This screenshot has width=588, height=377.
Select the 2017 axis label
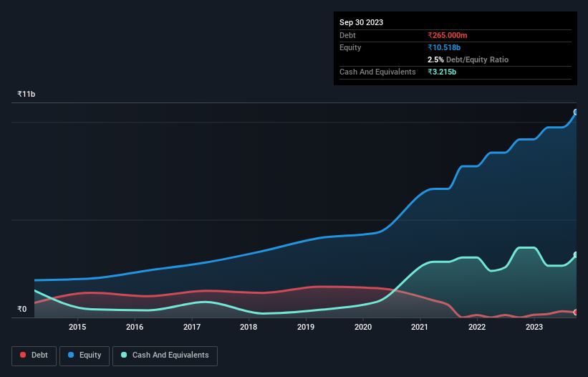(192, 327)
